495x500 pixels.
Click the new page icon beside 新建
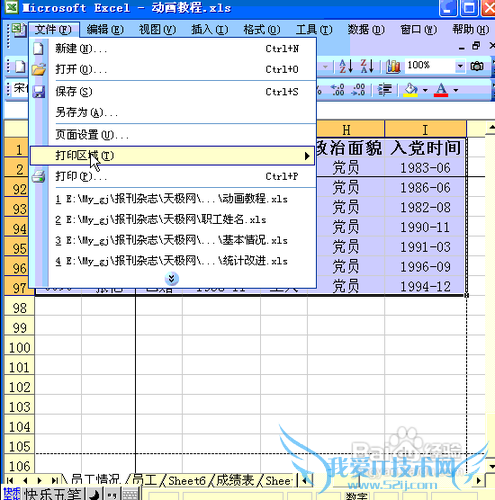point(39,49)
